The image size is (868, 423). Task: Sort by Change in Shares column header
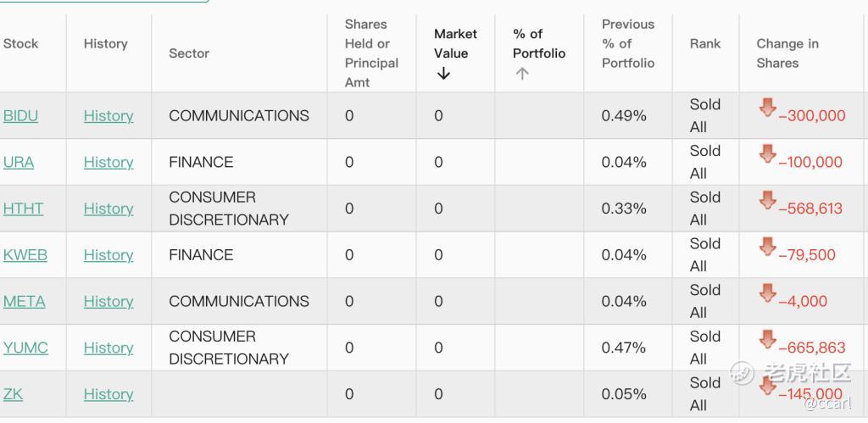(x=787, y=53)
